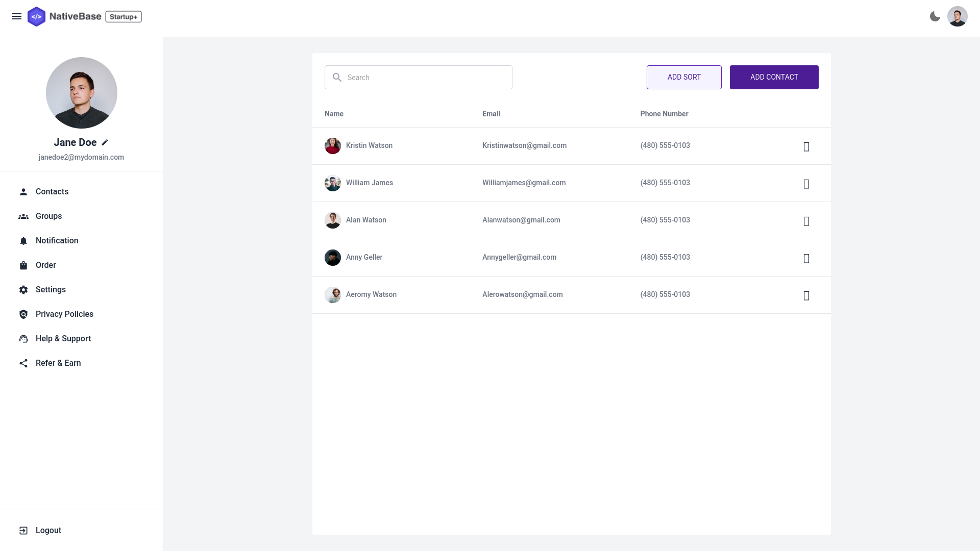Click the Contacts sidebar icon
The image size is (980, 551).
click(23, 191)
